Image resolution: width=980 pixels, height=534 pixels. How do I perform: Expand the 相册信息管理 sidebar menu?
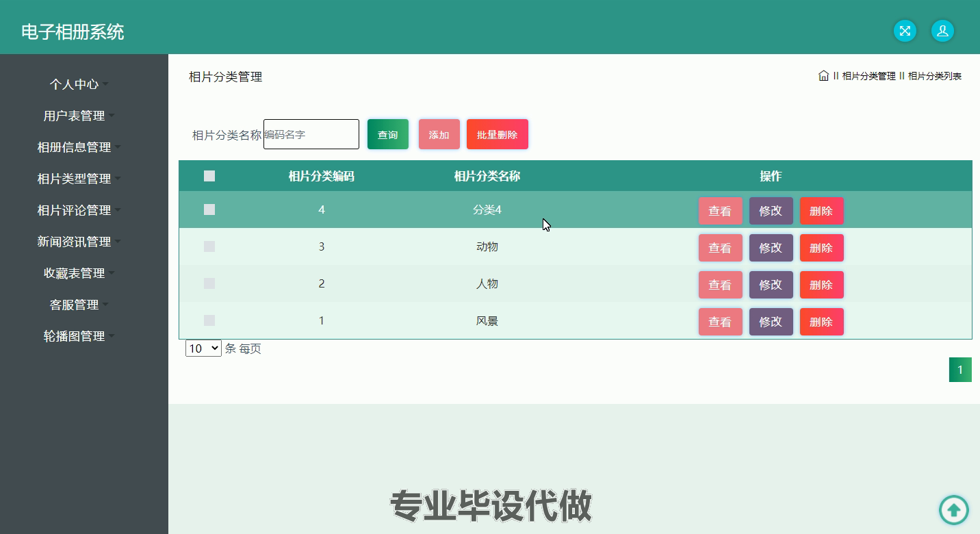pos(79,147)
